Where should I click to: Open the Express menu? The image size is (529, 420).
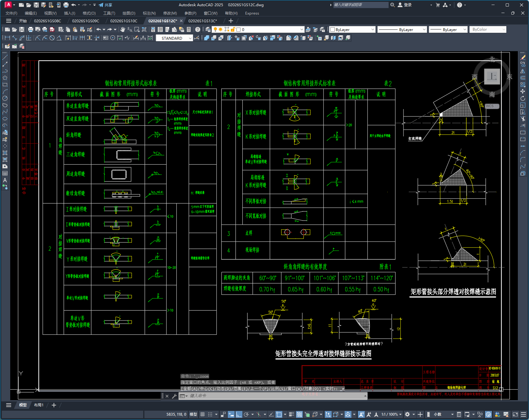click(252, 13)
